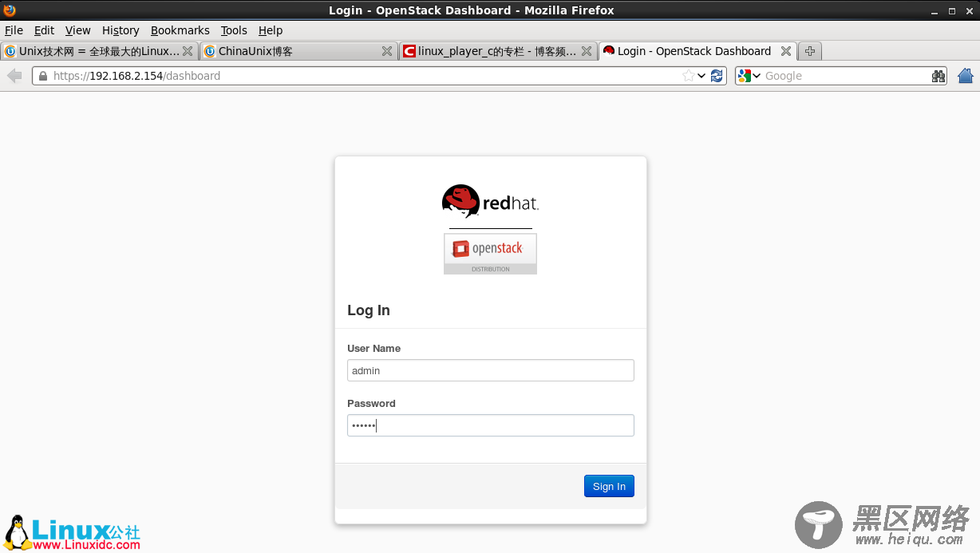Click the binoculars search icon
The height and width of the screenshot is (553, 980).
coord(939,76)
